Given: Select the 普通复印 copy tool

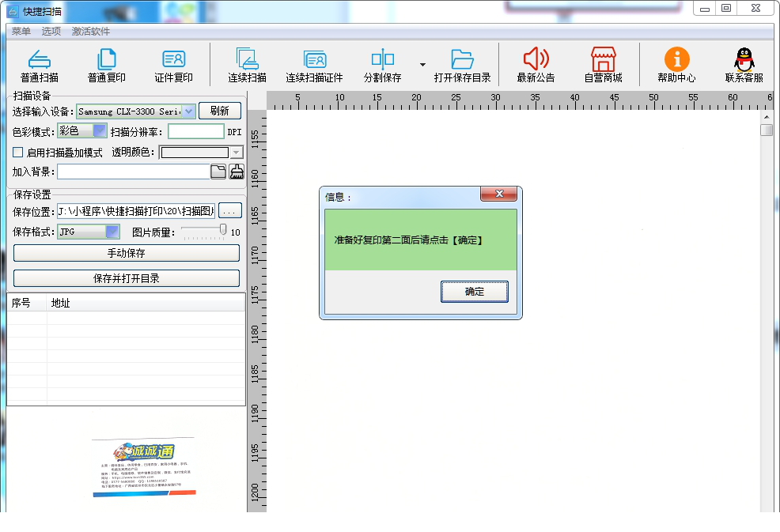Looking at the screenshot, I should 107,65.
